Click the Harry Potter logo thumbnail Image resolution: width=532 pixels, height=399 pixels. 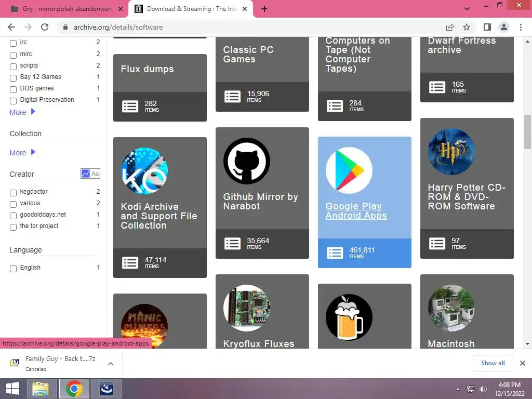[451, 152]
